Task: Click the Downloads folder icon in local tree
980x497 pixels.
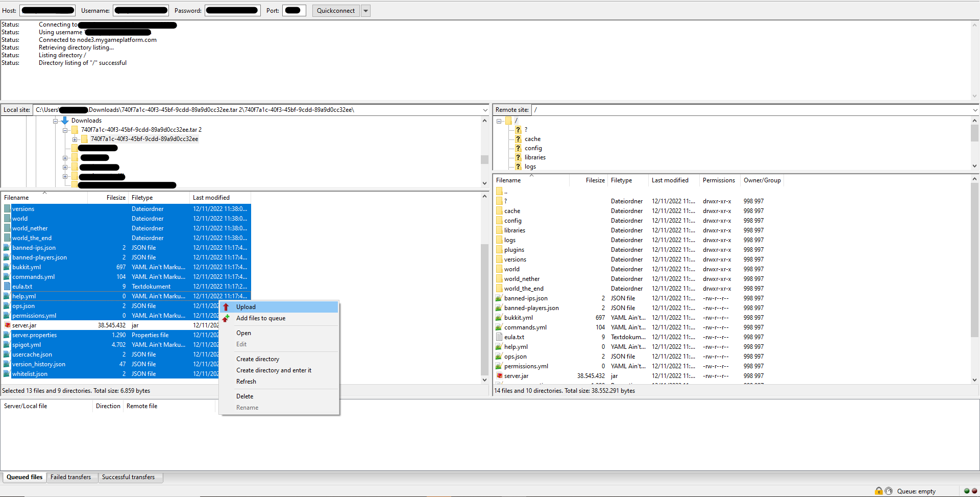Action: [x=65, y=121]
